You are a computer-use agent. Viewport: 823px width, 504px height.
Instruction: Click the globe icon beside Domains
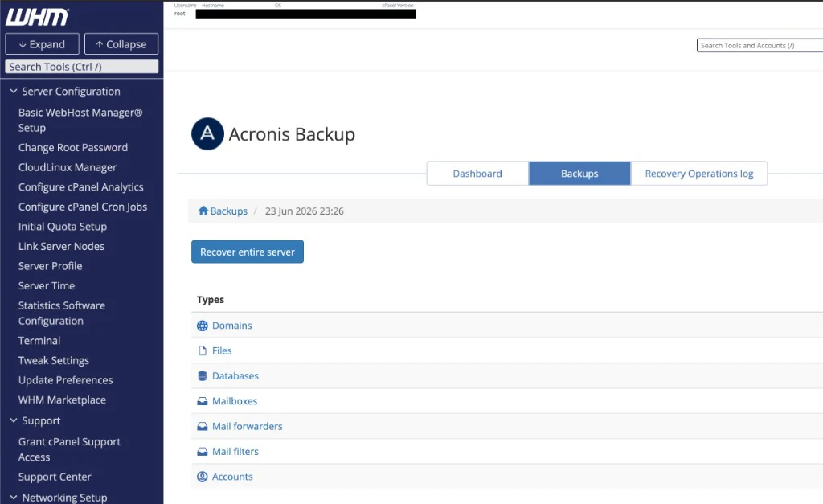202,326
